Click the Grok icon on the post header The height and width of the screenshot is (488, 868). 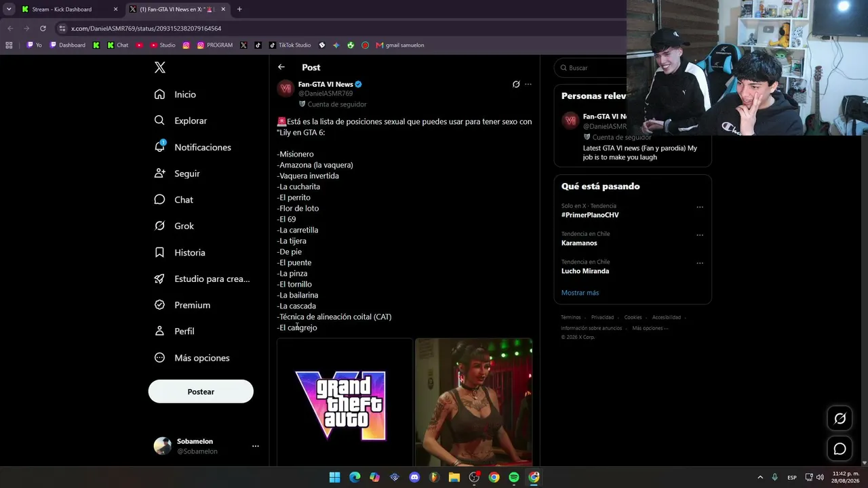516,85
